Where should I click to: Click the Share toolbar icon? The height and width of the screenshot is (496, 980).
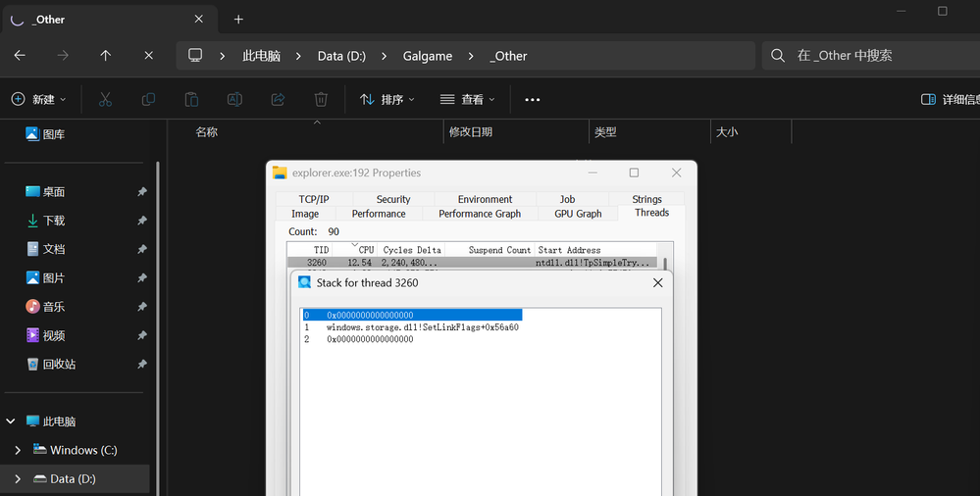coord(278,99)
